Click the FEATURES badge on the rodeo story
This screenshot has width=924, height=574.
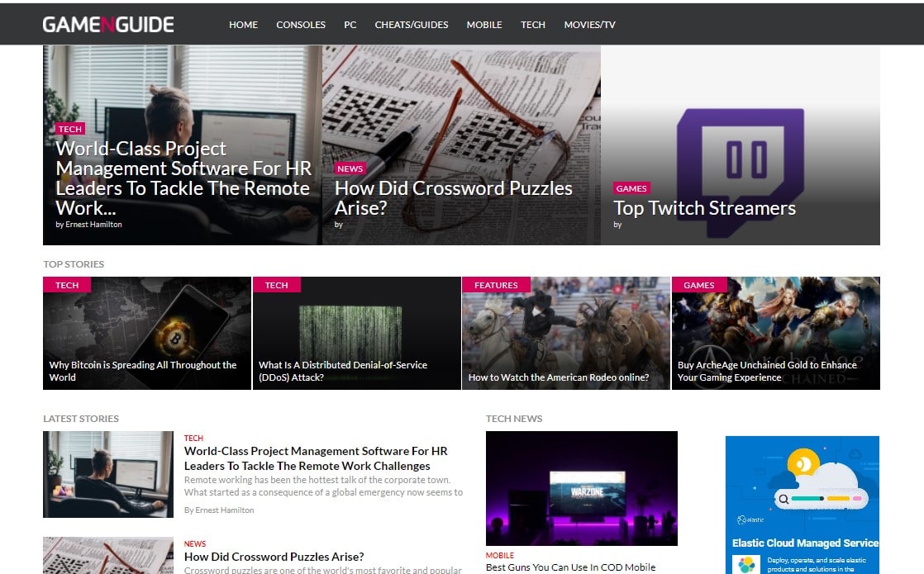pos(496,285)
